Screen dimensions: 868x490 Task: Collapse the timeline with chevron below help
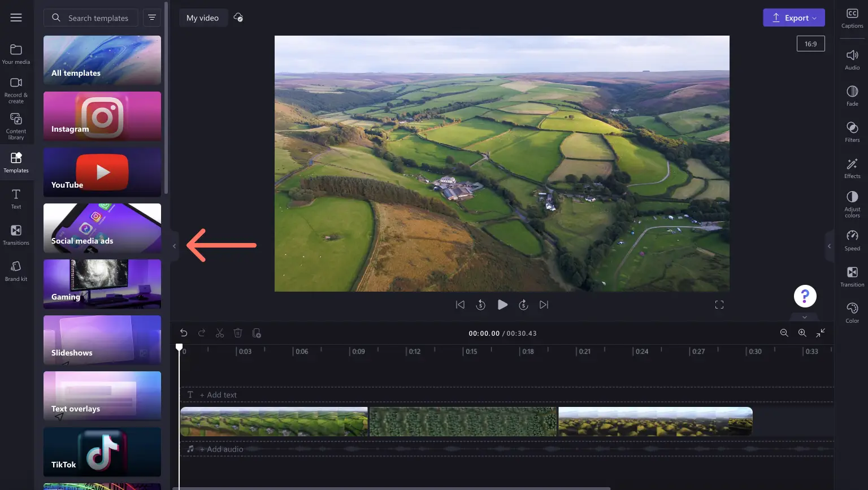click(805, 317)
